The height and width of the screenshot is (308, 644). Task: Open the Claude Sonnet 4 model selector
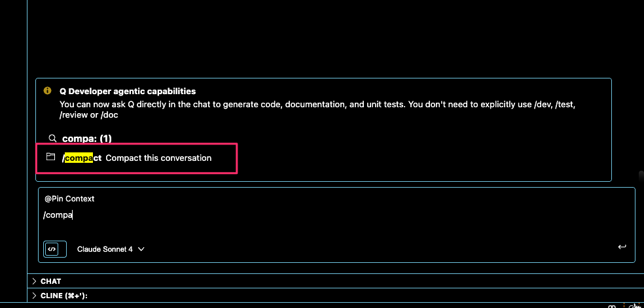(x=111, y=249)
